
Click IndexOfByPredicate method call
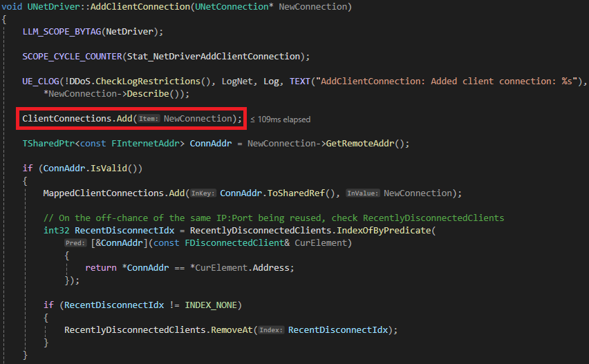[384, 231]
